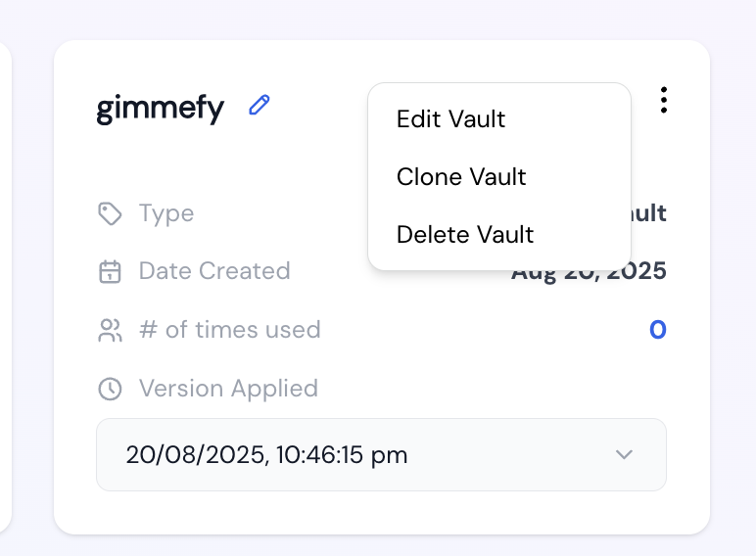Pick Delete Vault in the popup menu
This screenshot has width=756, height=556.
point(465,235)
